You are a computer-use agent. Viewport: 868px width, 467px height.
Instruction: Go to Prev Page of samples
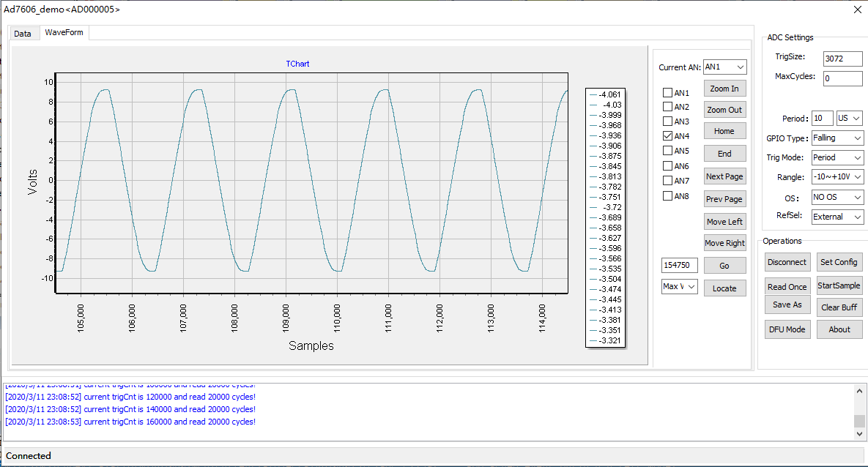724,199
